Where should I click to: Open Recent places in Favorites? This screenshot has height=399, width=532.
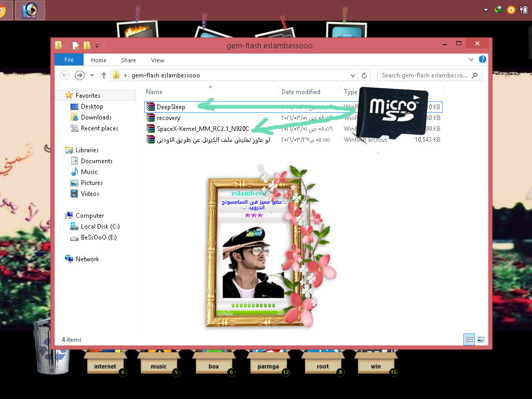point(99,128)
